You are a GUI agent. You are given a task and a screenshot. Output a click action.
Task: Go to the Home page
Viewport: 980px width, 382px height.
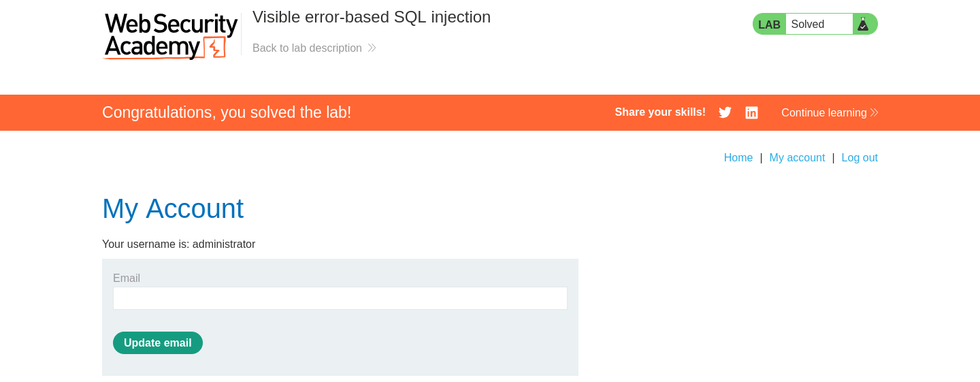point(738,157)
